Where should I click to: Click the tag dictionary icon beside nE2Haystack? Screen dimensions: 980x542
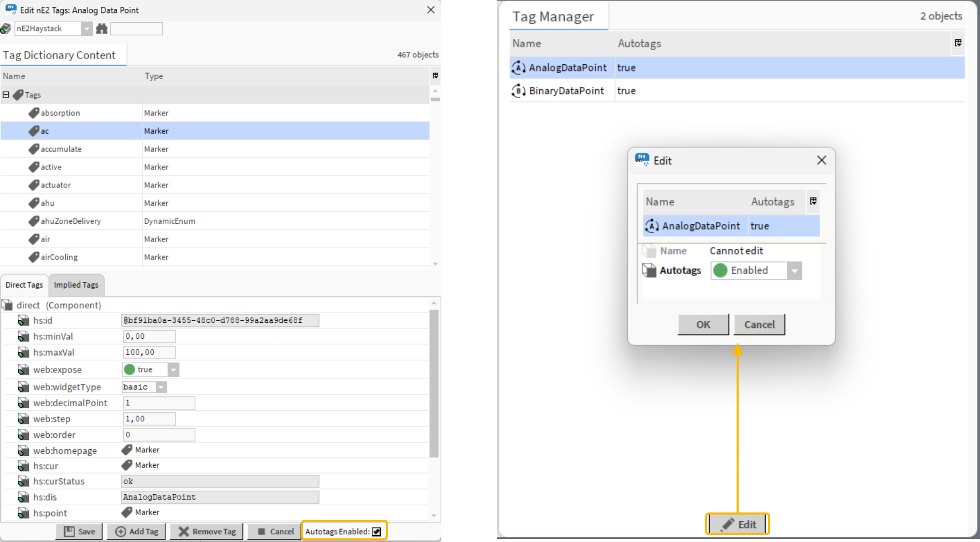(x=6, y=28)
